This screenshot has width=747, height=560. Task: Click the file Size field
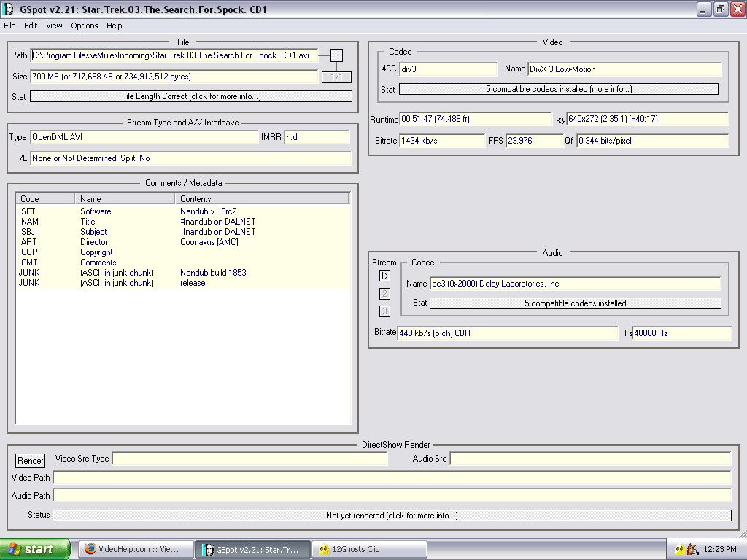coord(174,77)
